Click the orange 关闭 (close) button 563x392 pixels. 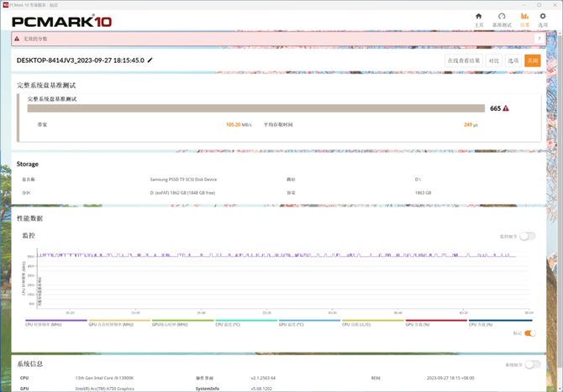tap(533, 60)
